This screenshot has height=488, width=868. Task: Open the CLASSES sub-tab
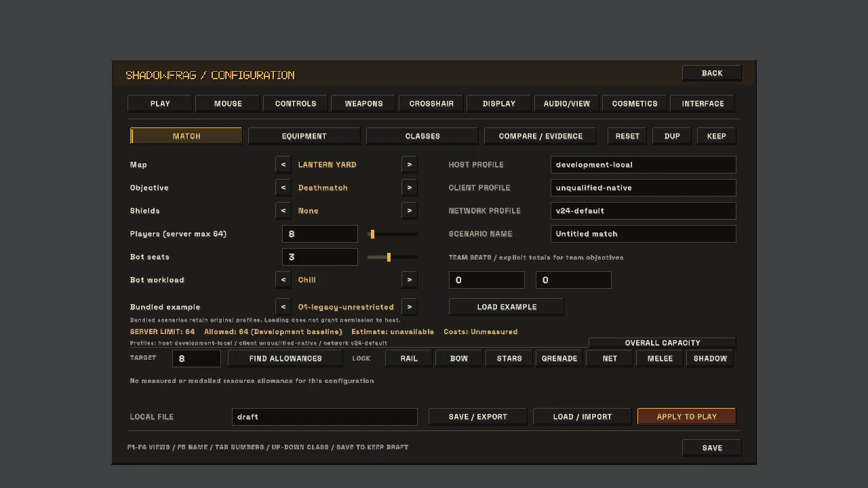[422, 136]
